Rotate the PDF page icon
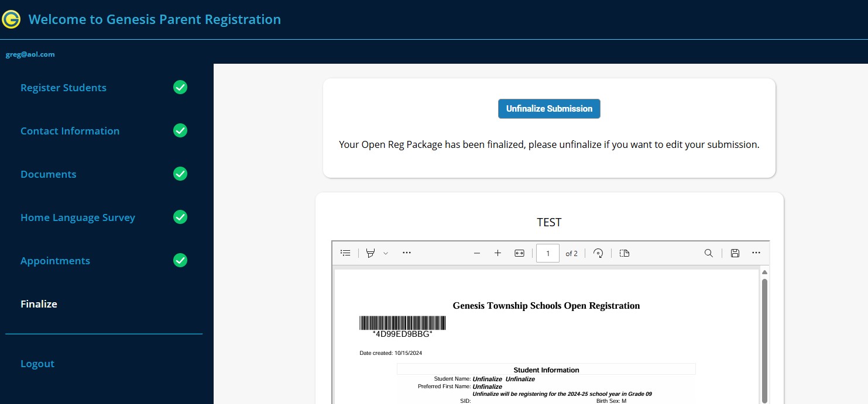Screen dimensions: 868x404 coord(598,253)
